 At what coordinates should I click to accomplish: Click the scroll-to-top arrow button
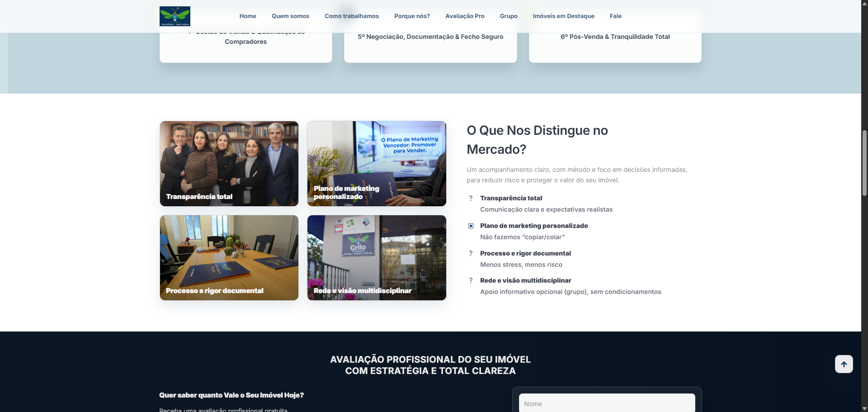tap(844, 364)
